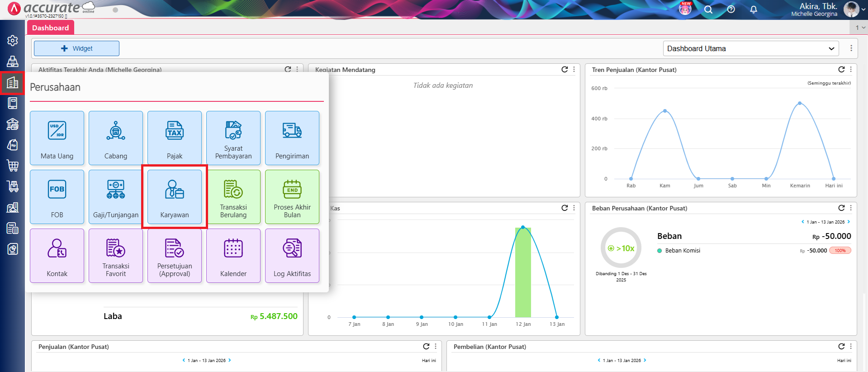Open the Karyawan module

[x=175, y=197]
